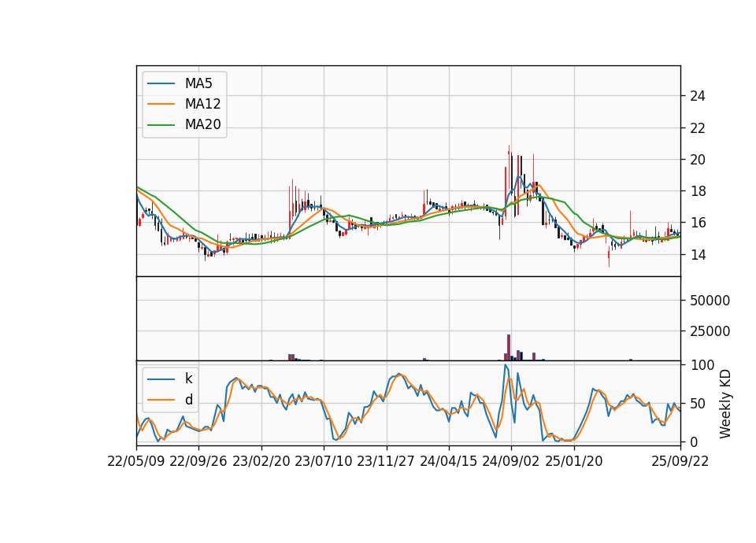Screen dimensions: 756x543
Task: Click the 0 tick on KD axis
Action: (694, 441)
